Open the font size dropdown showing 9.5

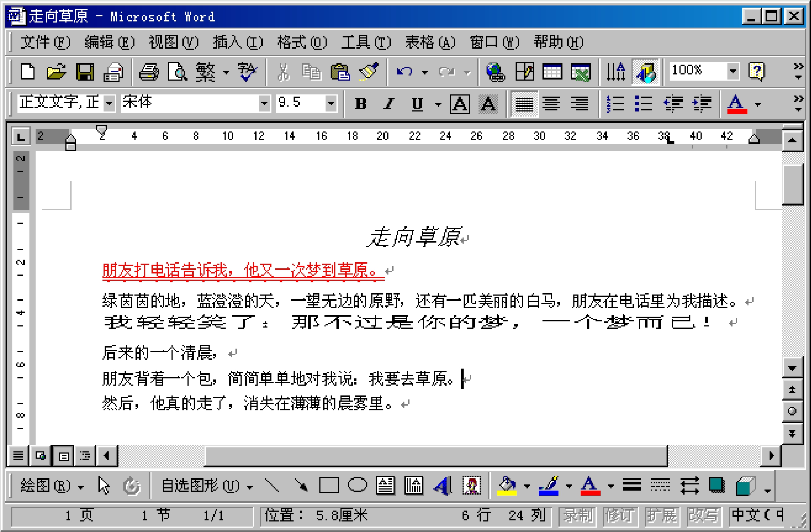(331, 103)
